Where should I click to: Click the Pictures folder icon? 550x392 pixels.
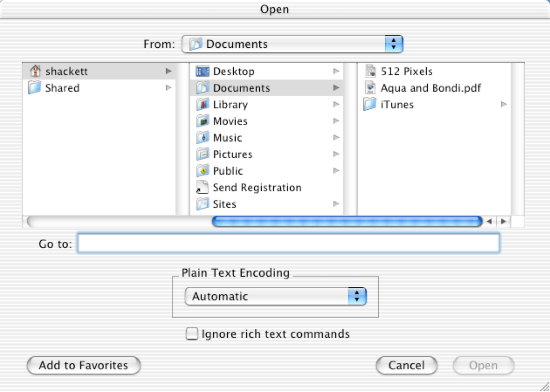click(x=203, y=154)
